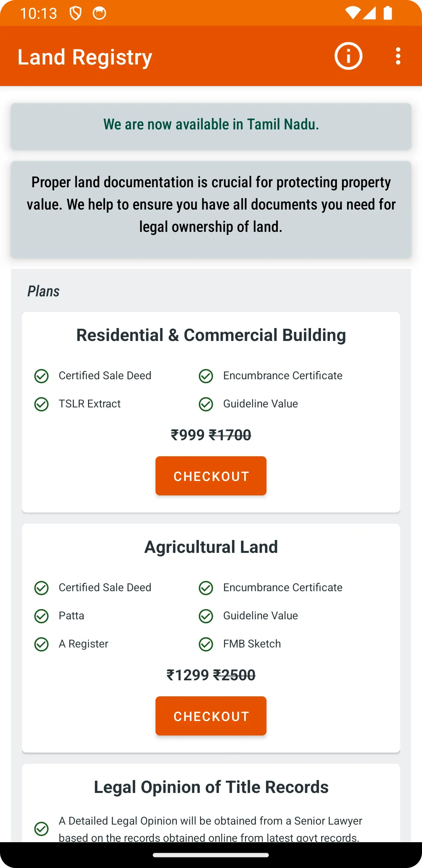Tap checkmark next to FMB Sketch

206,644
